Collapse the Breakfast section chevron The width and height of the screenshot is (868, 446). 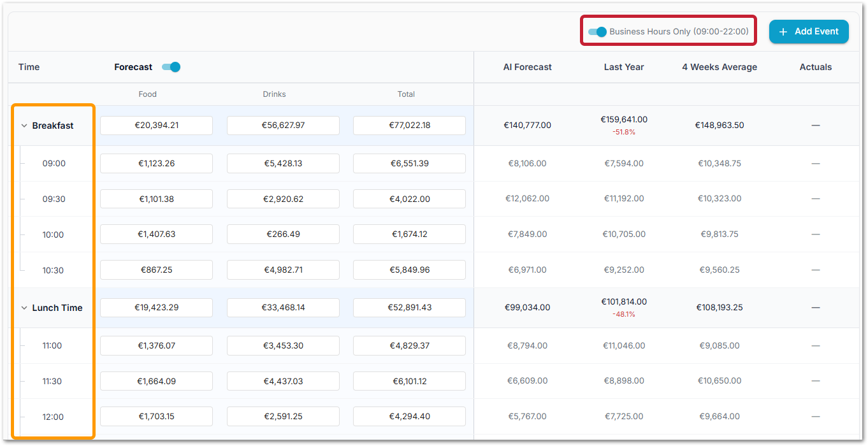[24, 126]
